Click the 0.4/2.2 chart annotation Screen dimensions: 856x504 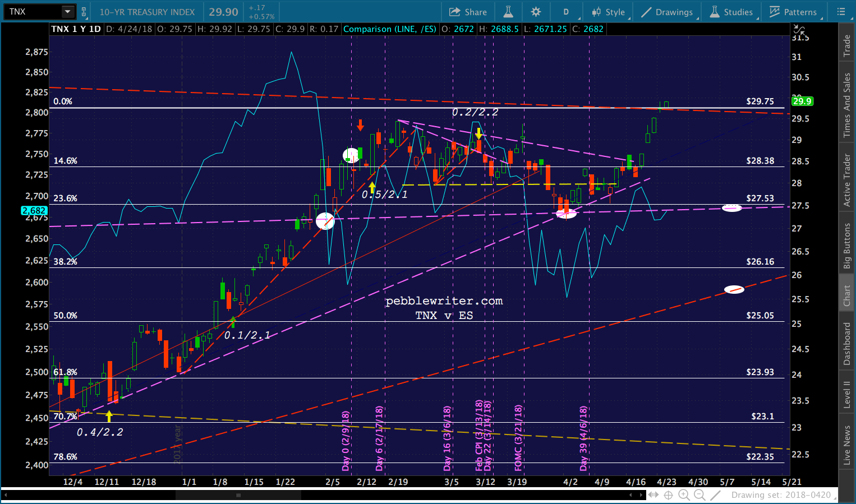tap(100, 432)
